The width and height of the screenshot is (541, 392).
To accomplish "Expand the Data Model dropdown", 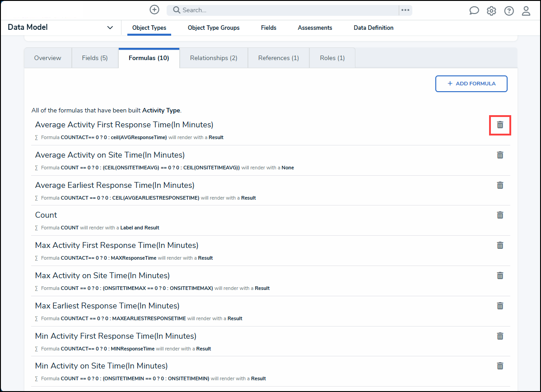I will click(110, 28).
